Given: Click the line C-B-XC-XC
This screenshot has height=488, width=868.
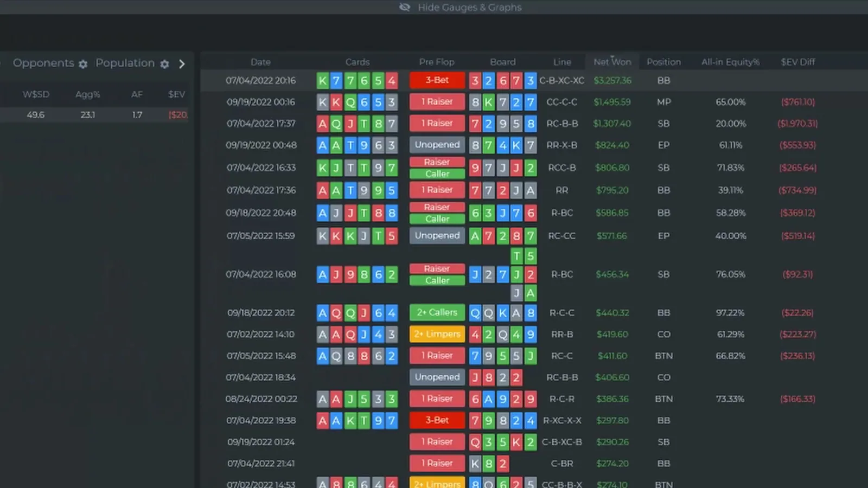Looking at the screenshot, I should pyautogui.click(x=562, y=81).
